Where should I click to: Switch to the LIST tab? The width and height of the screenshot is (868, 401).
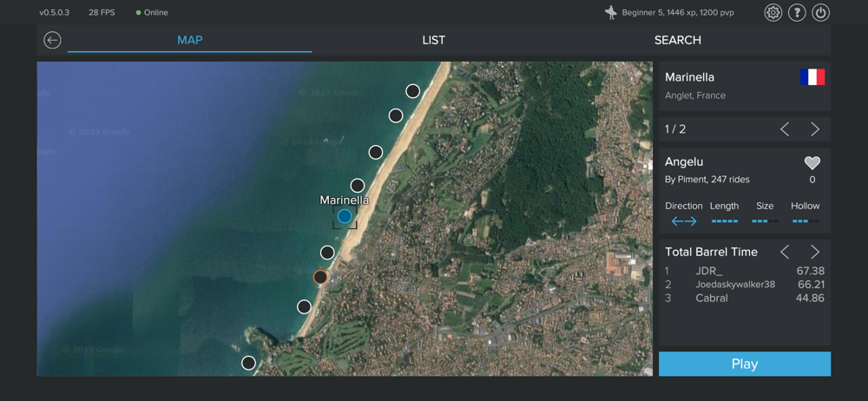(x=433, y=41)
